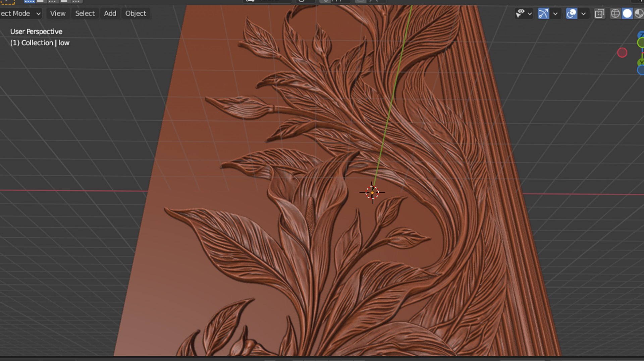Open the Object menu
Viewport: 644px width, 361px height.
coord(136,13)
